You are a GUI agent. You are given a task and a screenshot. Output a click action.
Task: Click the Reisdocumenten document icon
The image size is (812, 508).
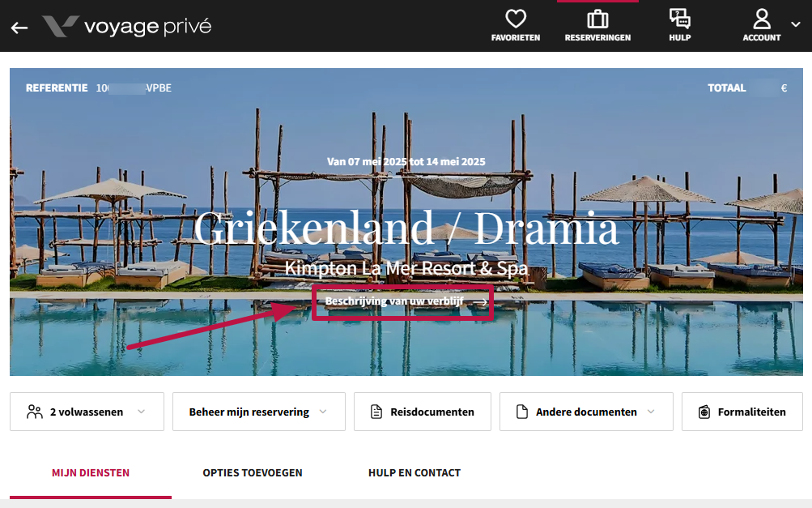pos(376,412)
